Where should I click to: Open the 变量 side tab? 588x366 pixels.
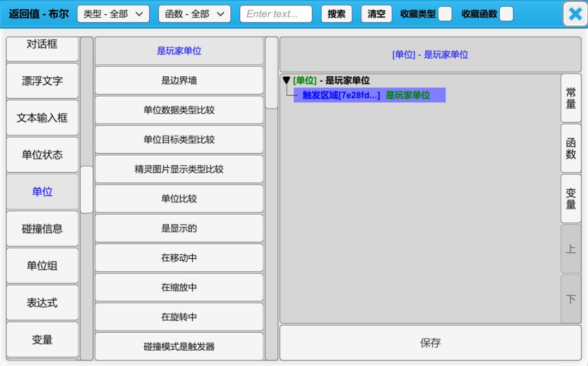tap(571, 199)
